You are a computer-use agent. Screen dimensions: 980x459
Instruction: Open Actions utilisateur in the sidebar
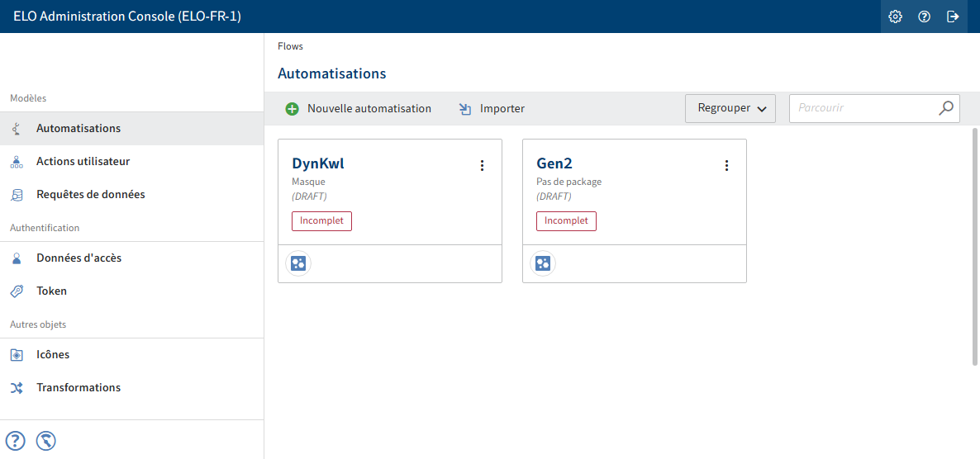click(132, 162)
